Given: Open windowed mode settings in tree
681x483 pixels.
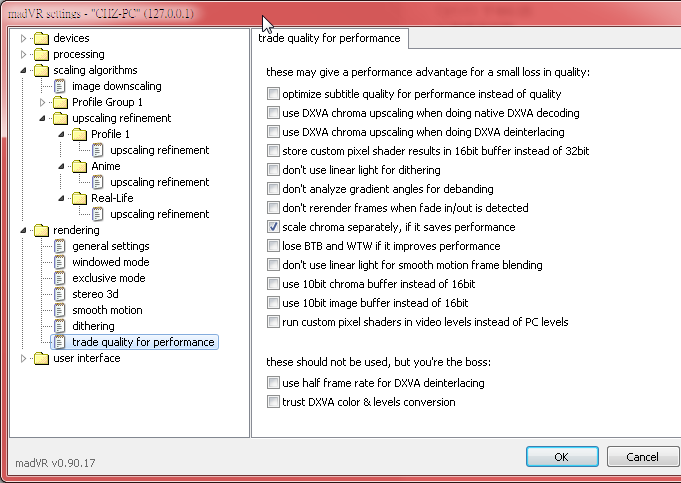Looking at the screenshot, I should coord(110,262).
